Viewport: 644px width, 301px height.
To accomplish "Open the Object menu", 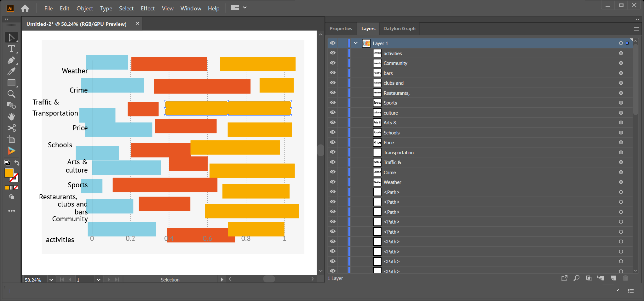I will click(x=84, y=9).
